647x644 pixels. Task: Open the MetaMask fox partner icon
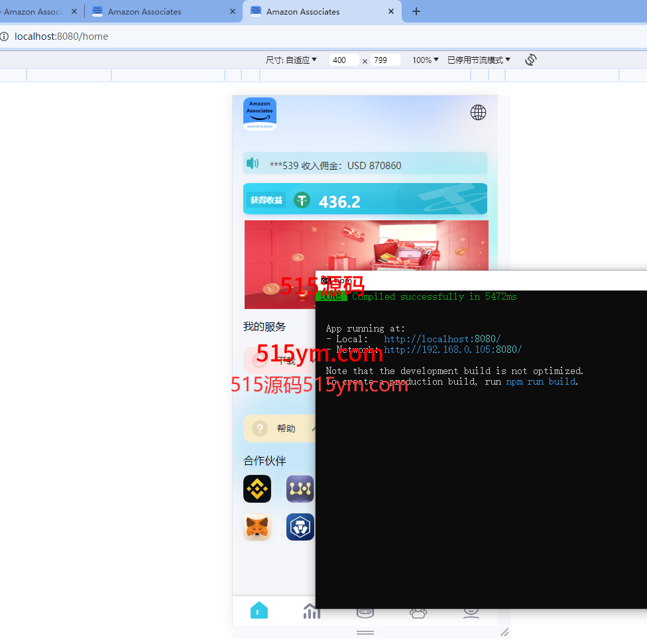point(257,527)
